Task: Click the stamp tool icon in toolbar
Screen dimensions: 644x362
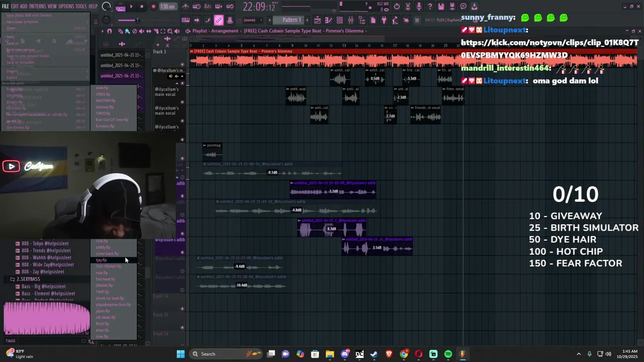Action: [230, 20]
